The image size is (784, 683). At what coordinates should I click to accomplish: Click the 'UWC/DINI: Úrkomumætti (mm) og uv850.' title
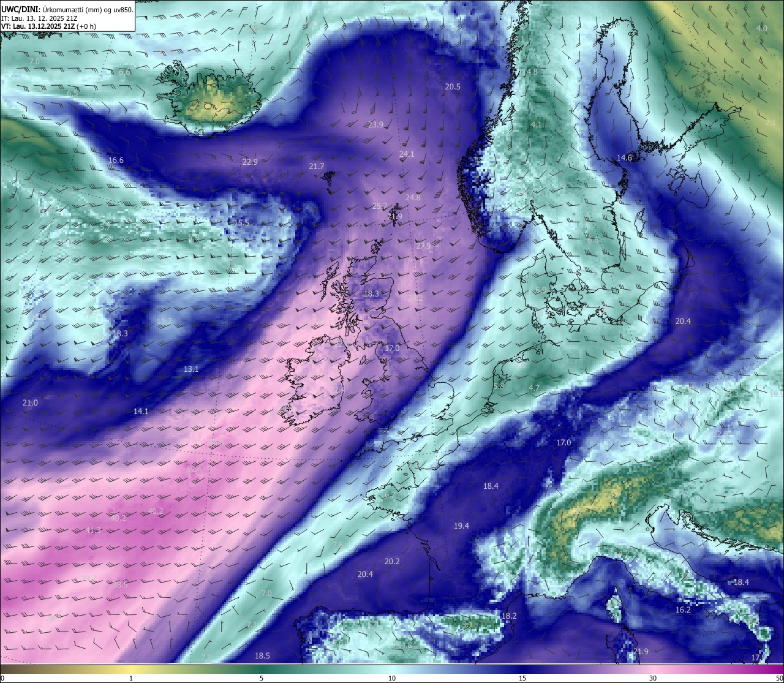pyautogui.click(x=67, y=9)
